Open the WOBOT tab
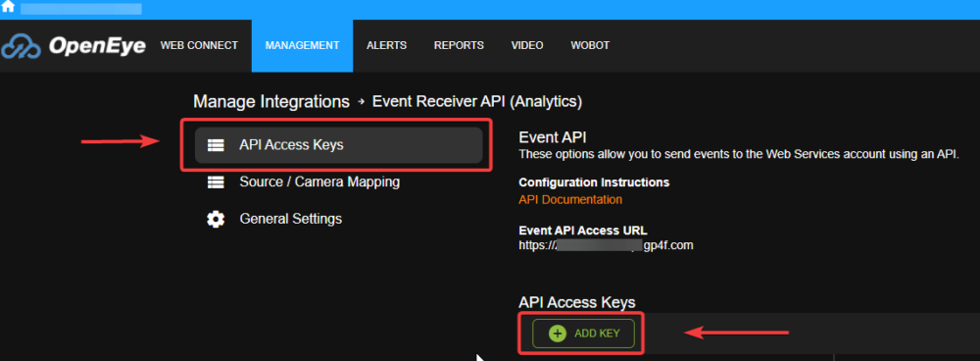This screenshot has width=980, height=361. (590, 46)
